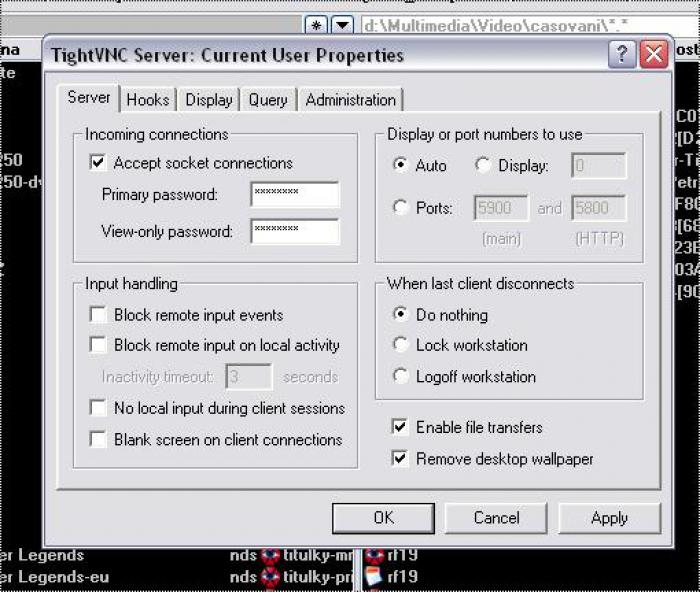700x592 pixels.
Task: Click the OK button
Action: coord(383,518)
